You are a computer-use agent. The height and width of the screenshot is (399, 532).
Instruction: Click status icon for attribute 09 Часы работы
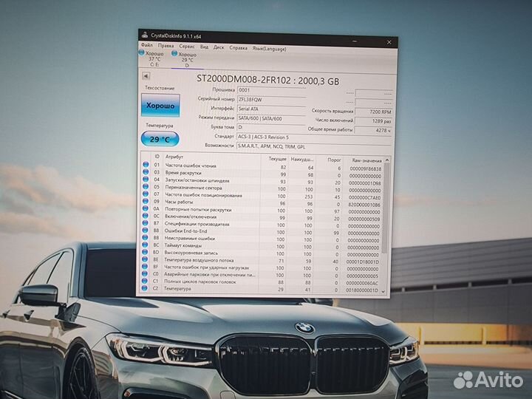coord(146,202)
